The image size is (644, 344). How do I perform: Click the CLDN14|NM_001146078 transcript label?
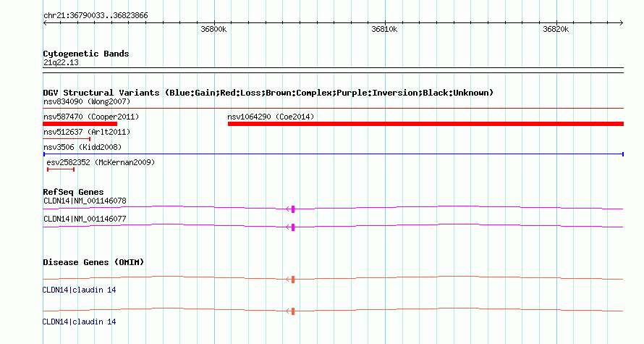coord(85,201)
